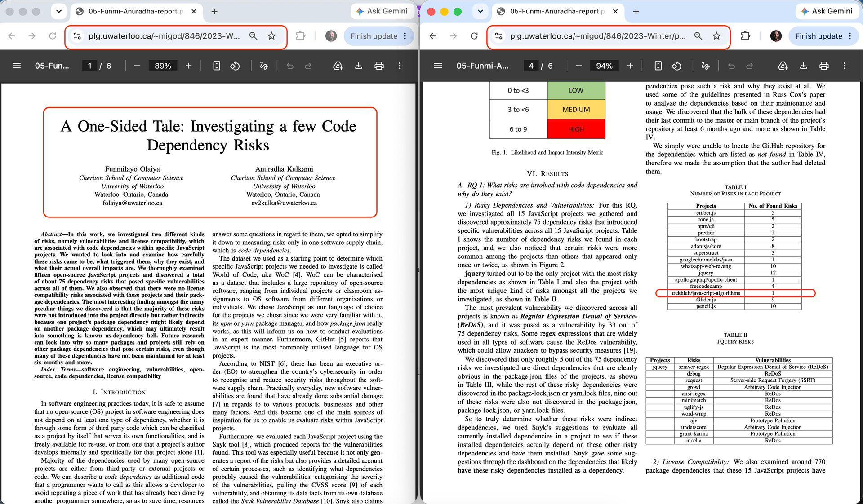Reload the page in the right browser window

tap(474, 36)
